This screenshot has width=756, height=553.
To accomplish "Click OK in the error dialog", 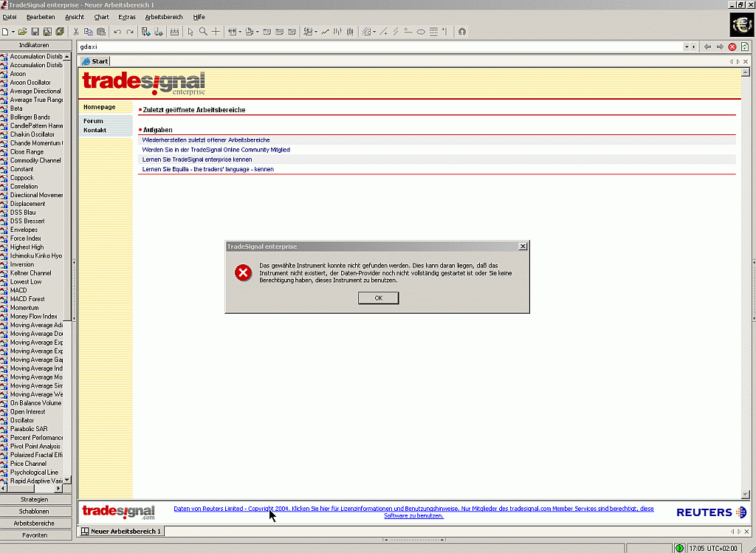I will [x=379, y=298].
